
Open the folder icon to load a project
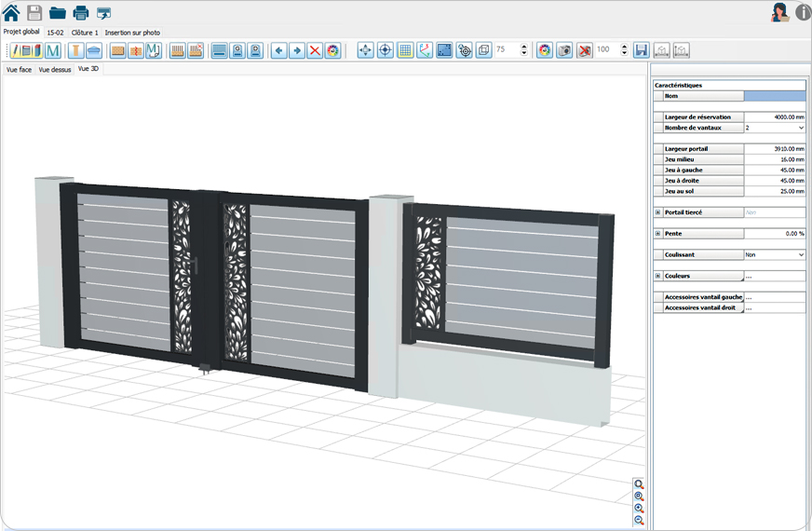coord(58,13)
